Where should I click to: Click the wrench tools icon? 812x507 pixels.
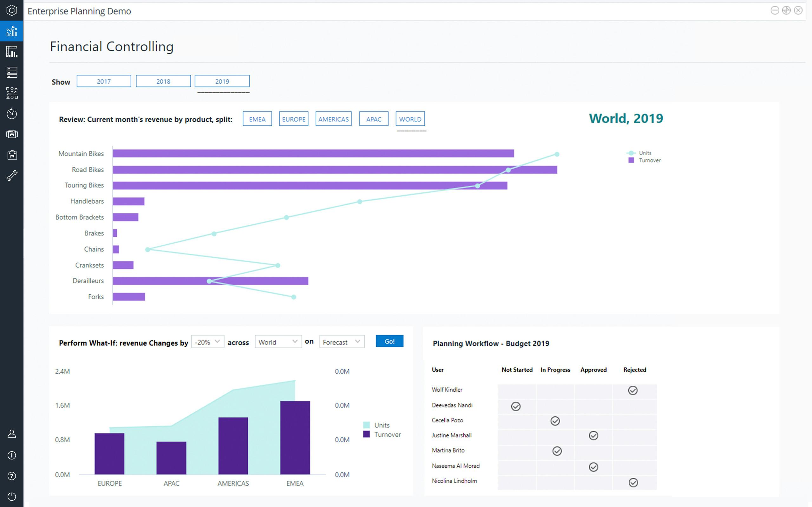(12, 175)
